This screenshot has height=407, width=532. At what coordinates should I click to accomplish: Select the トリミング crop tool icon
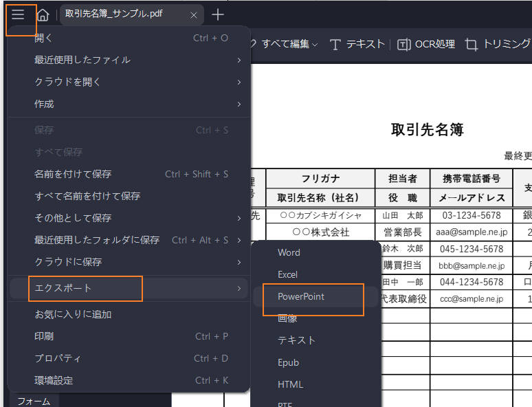(472, 45)
